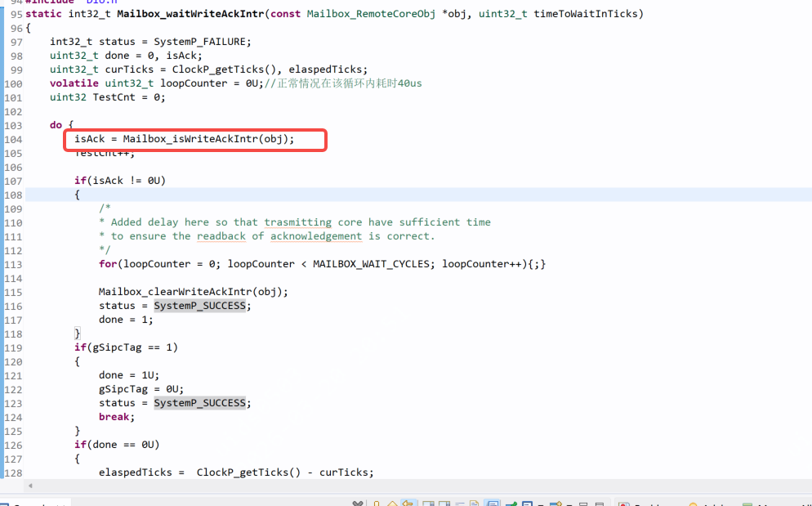The width and height of the screenshot is (812, 506).
Task: Click the if(gSipcTag == 1) condition
Action: click(x=126, y=347)
